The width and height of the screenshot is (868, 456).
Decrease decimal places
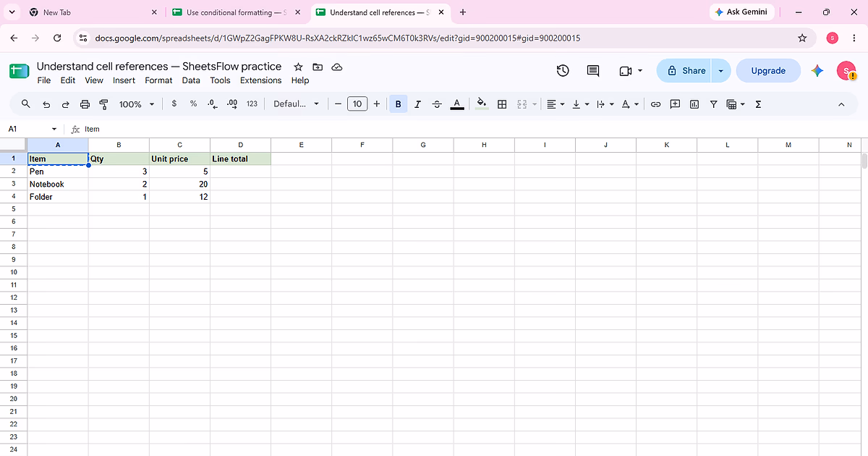click(212, 104)
